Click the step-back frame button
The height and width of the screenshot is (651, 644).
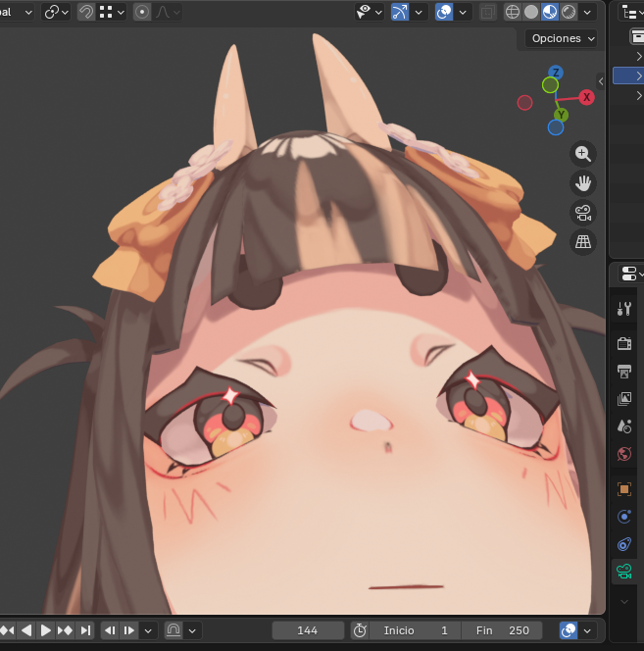point(110,630)
